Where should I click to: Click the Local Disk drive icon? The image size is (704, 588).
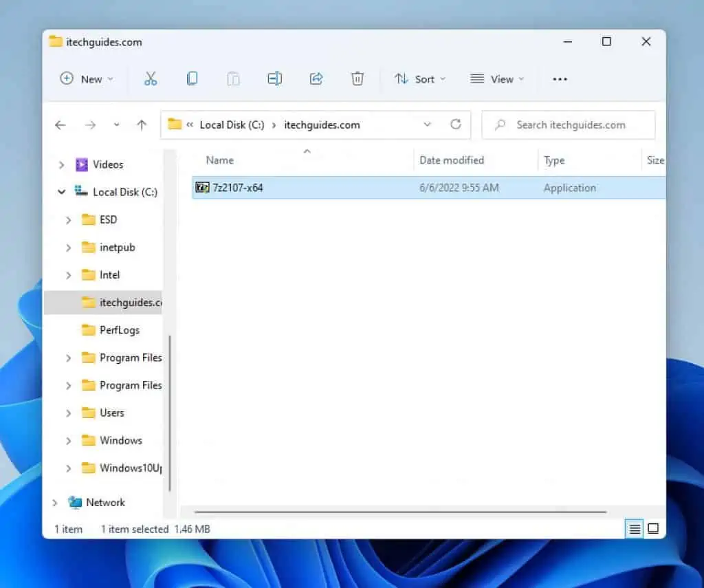(81, 191)
